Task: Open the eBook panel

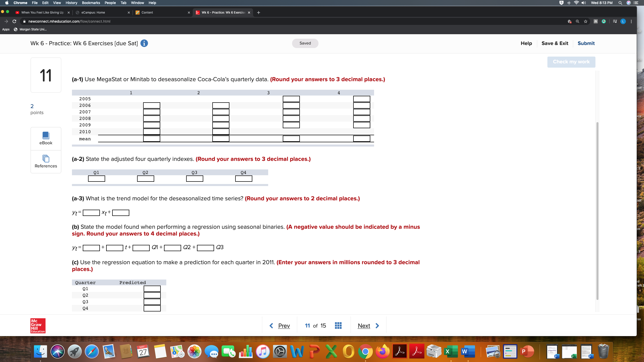Action: coord(46,138)
